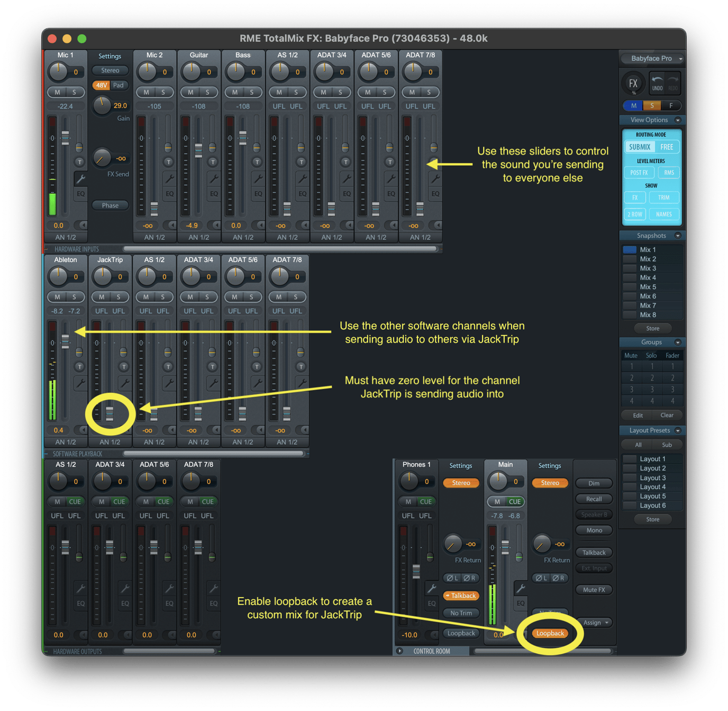The width and height of the screenshot is (728, 711).
Task: Open the EQ panel on the Guitar channel
Action: (214, 194)
